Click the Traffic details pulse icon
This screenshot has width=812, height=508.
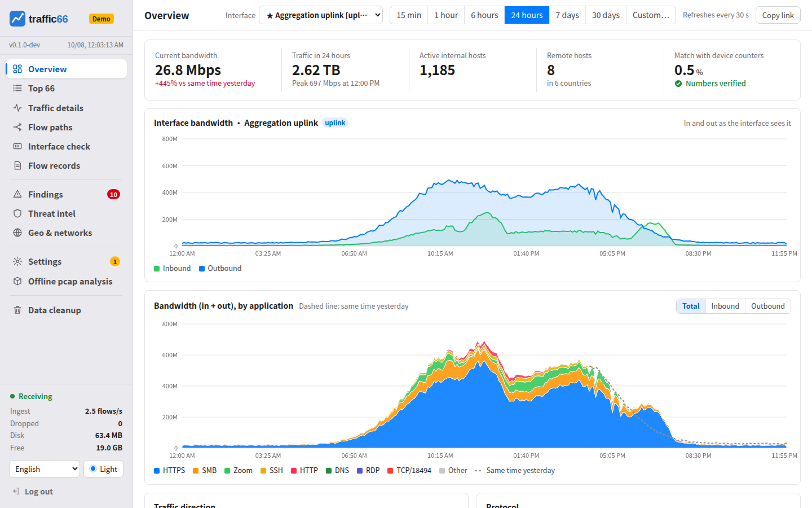coord(17,108)
